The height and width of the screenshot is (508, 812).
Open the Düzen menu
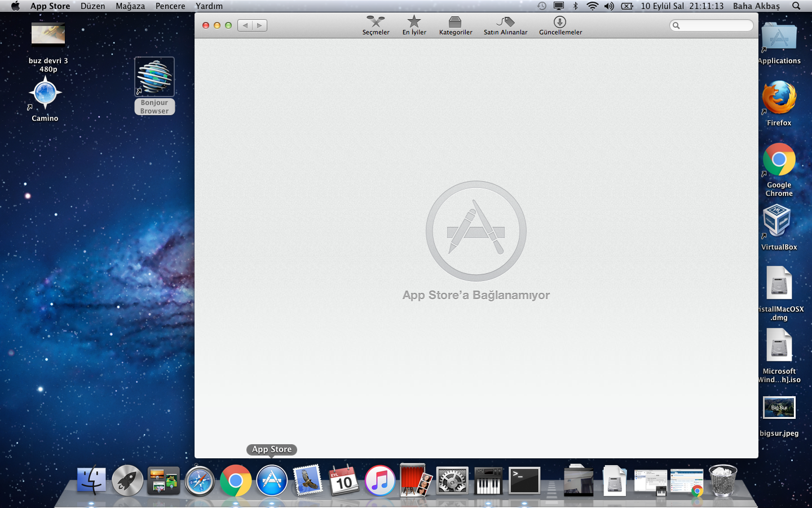click(93, 6)
